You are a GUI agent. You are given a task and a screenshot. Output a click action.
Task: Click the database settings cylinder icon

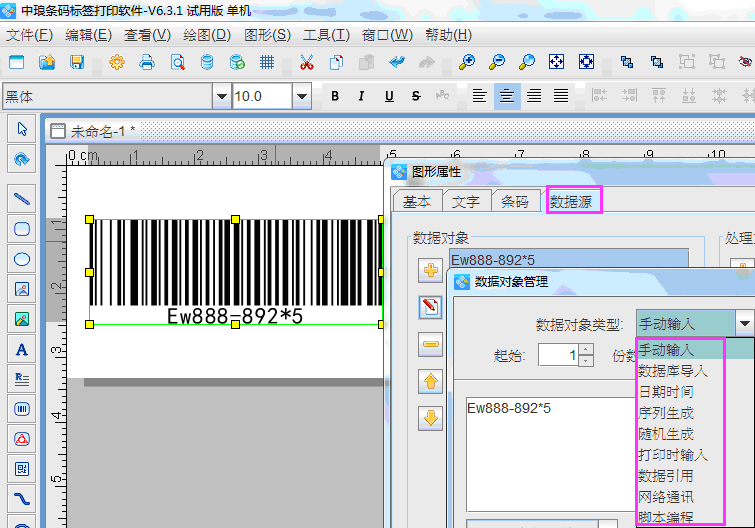click(207, 62)
